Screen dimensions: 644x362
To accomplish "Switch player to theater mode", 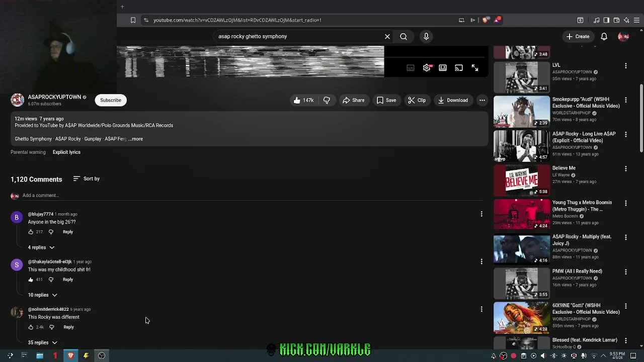I will pyautogui.click(x=443, y=68).
